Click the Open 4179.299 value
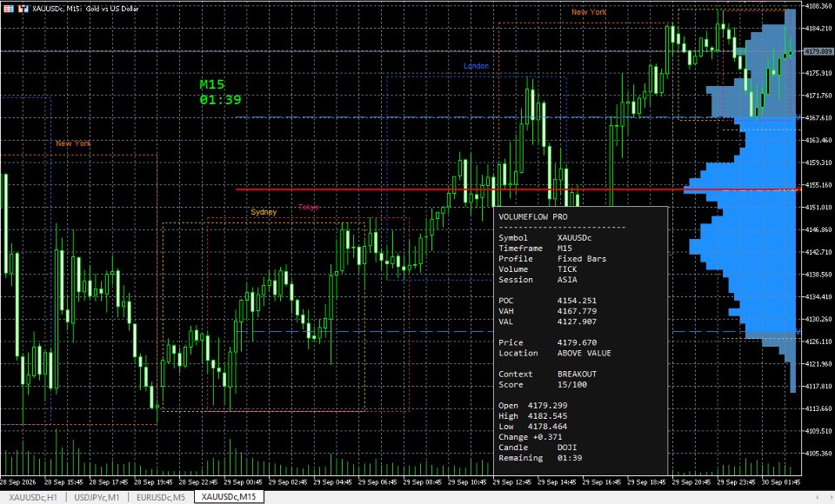Screen dimensions: 835x504 [547, 406]
